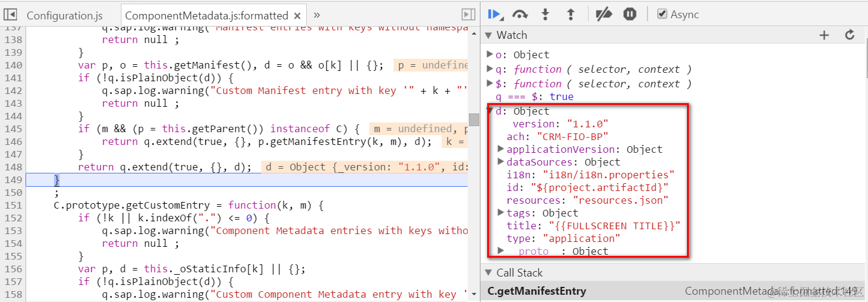Switch to the Configuration.js tab
Screen dimensions: 868x302
(x=64, y=15)
